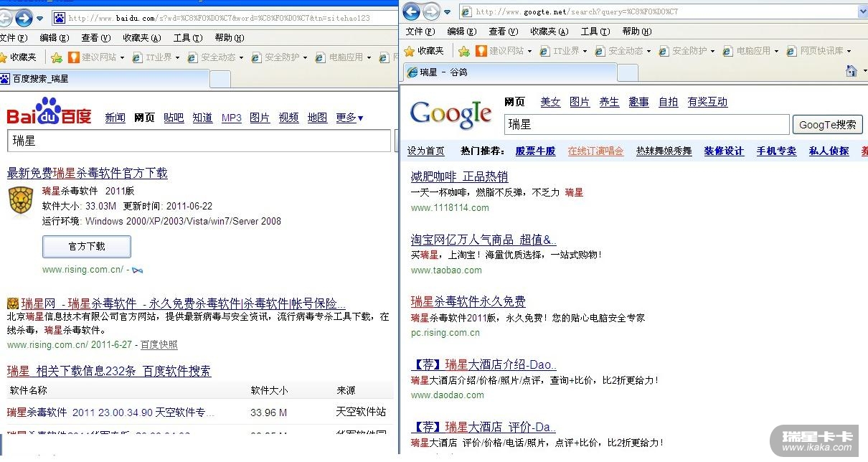
Task: Open 最新免费瑞星杀毒软件官方下载 result
Action: click(x=87, y=173)
